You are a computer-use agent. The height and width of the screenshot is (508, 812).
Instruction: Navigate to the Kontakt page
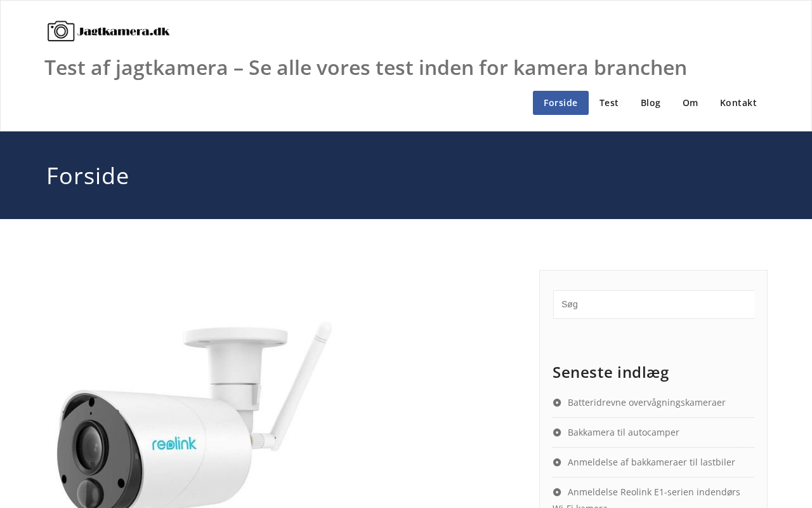(x=738, y=103)
